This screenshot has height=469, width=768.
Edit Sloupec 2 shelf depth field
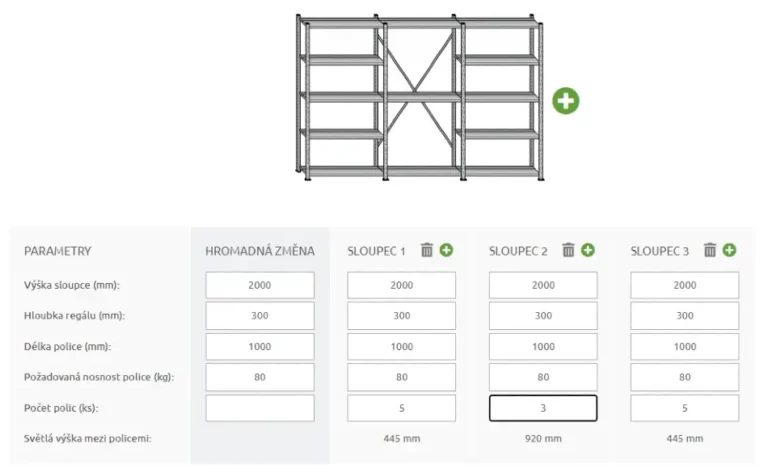(543, 316)
